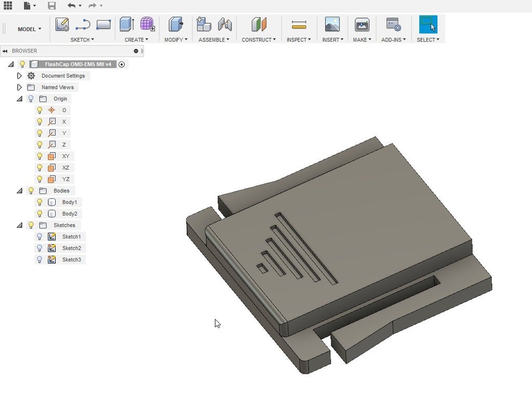532x398 pixels.
Task: Open the Measure tool icon
Action: (299, 25)
